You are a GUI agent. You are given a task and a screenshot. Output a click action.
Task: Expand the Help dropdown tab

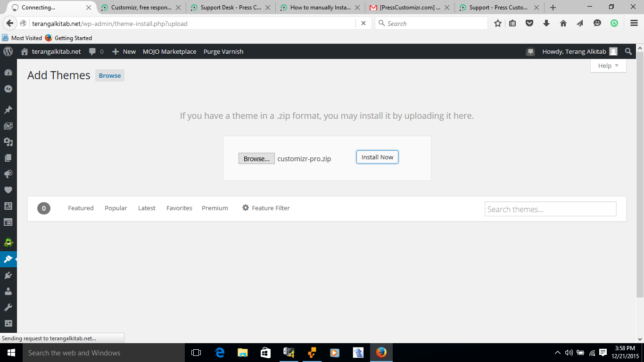608,66
